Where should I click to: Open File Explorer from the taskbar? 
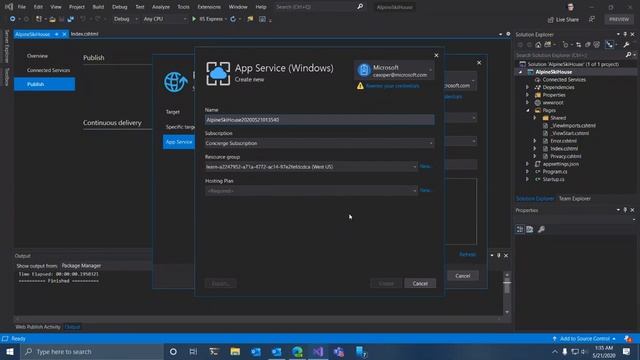235,351
